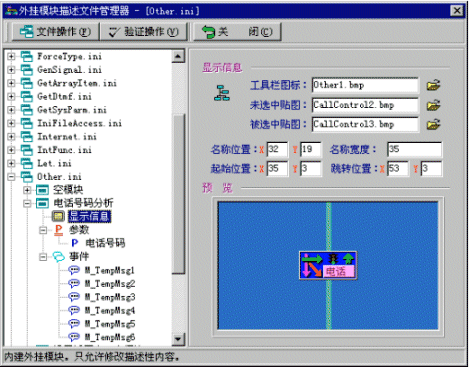The height and width of the screenshot is (367, 469).
Task: Click the 名称宽度 input field
Action: point(414,149)
